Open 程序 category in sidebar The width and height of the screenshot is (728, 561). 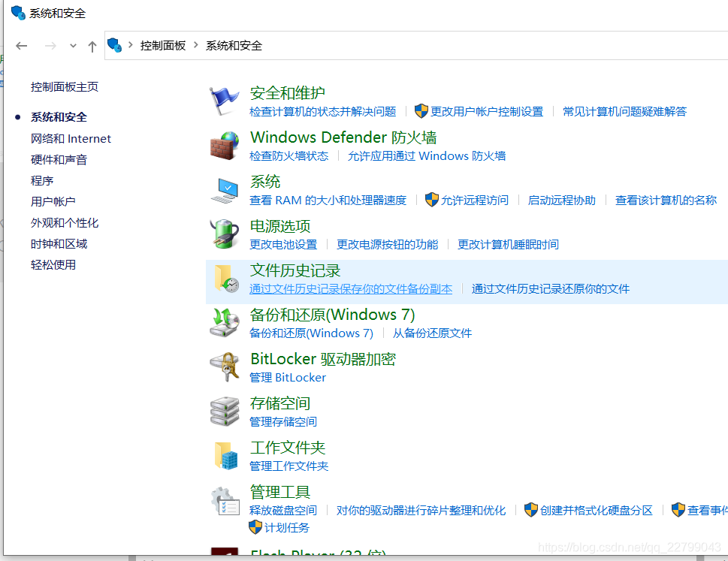tap(42, 180)
